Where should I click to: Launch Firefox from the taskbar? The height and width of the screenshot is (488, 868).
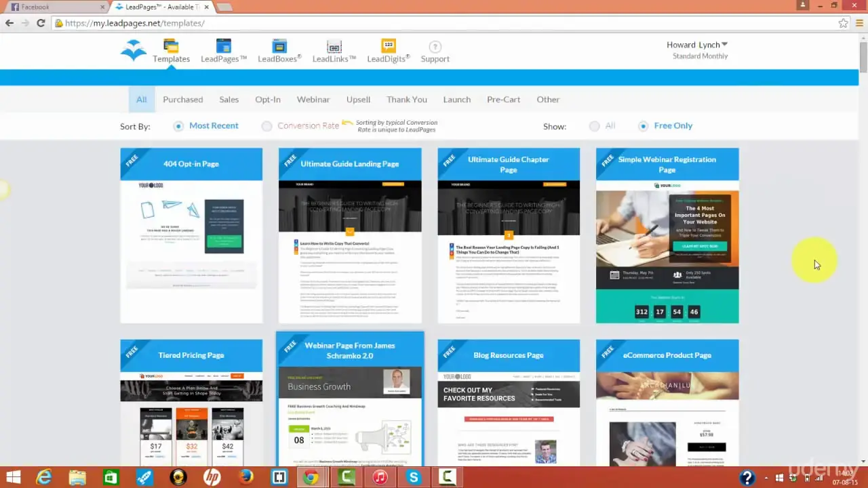point(245,477)
